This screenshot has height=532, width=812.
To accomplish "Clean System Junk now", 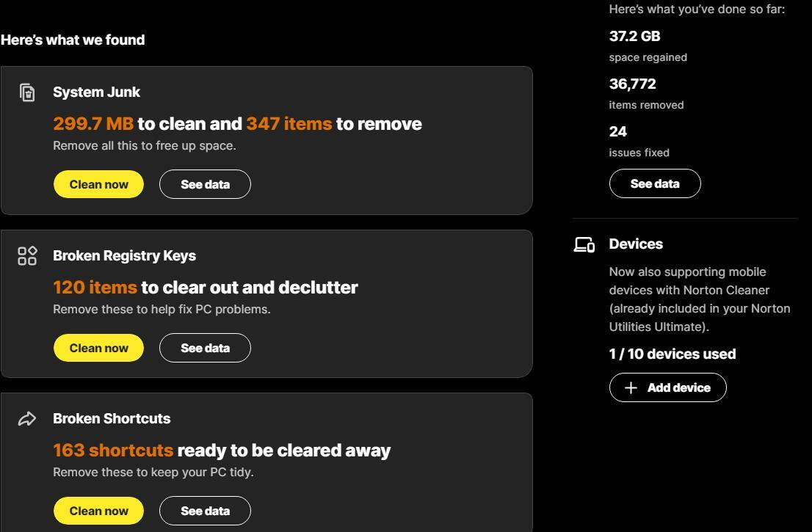I will click(x=98, y=184).
